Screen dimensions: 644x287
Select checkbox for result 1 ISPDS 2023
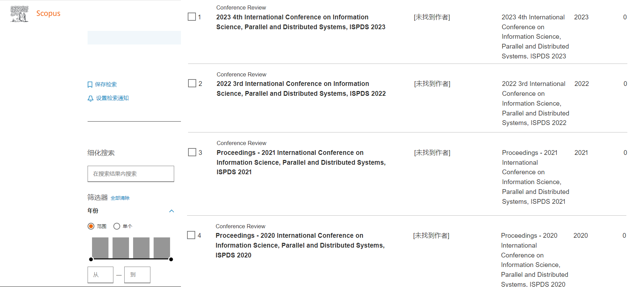[x=192, y=17]
